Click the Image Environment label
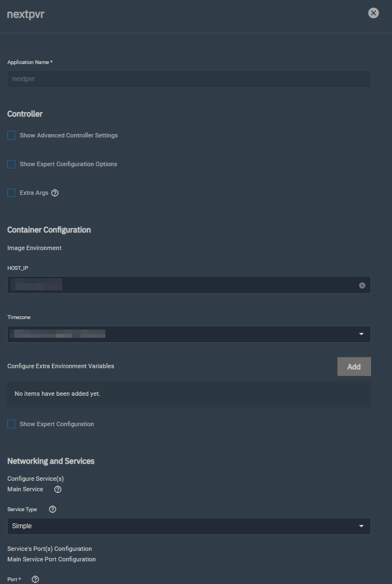This screenshot has width=392, height=584. [34, 248]
